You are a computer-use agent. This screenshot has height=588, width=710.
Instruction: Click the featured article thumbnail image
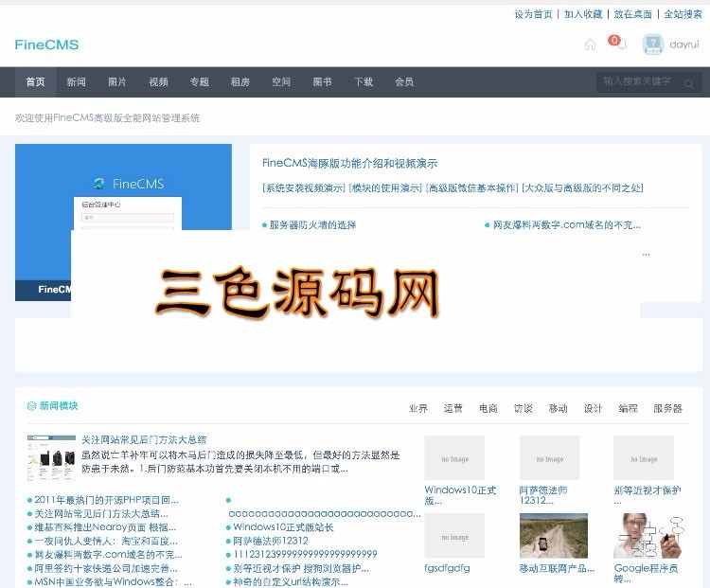click(x=51, y=458)
